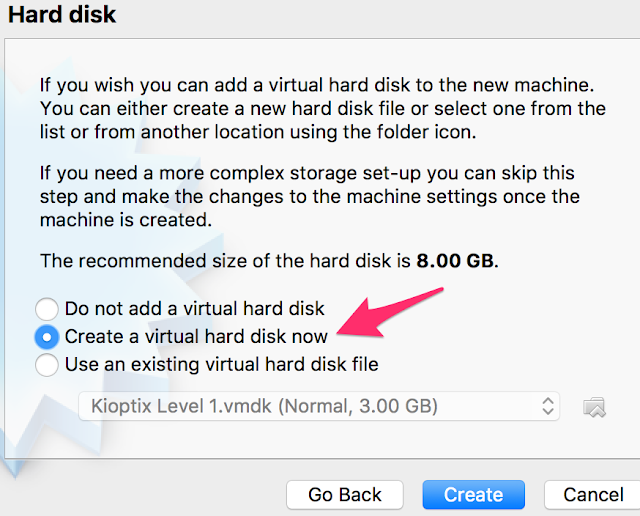640x516 pixels.
Task: Click the "recommended size of the hard disk" sentence
Action: 225,262
